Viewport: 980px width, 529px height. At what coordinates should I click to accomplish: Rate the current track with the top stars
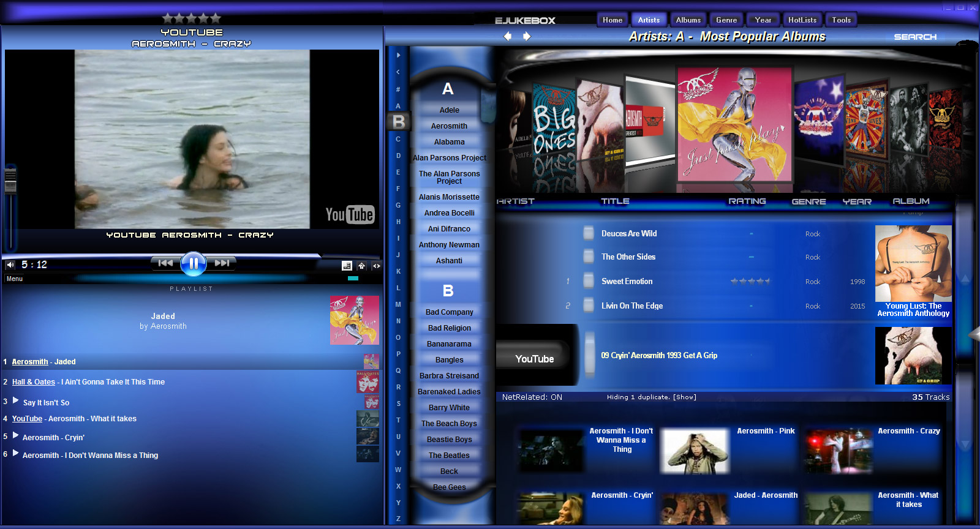click(x=192, y=18)
